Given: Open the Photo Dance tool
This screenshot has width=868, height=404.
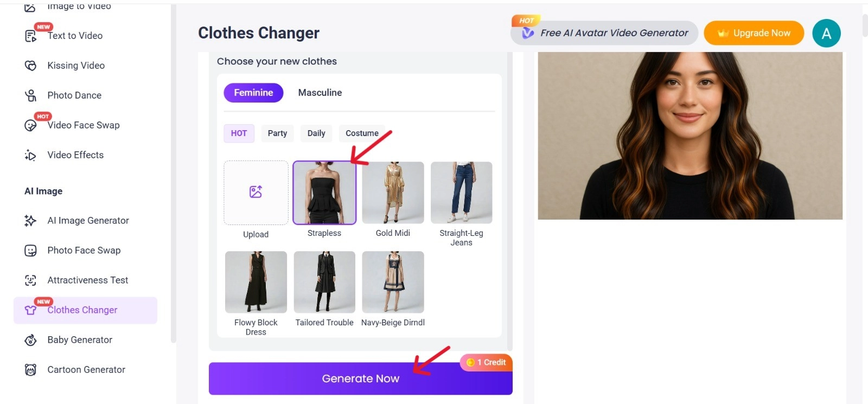Looking at the screenshot, I should 74,95.
